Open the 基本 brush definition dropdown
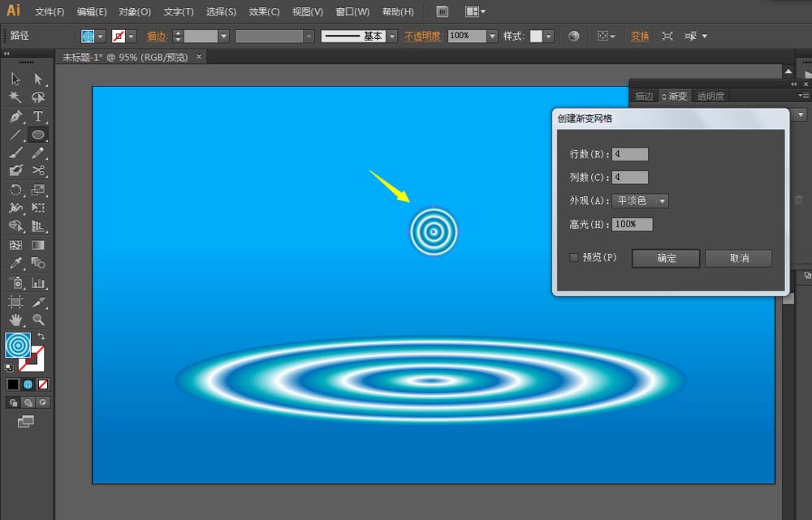The height and width of the screenshot is (520, 812). tap(392, 37)
